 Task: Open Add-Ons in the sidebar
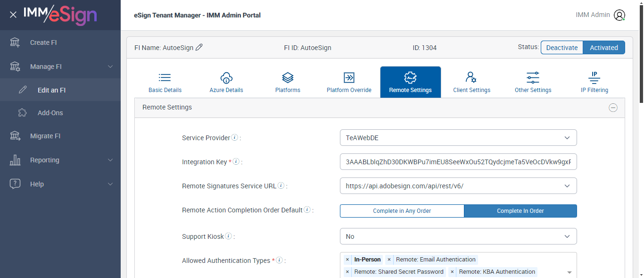(x=50, y=113)
